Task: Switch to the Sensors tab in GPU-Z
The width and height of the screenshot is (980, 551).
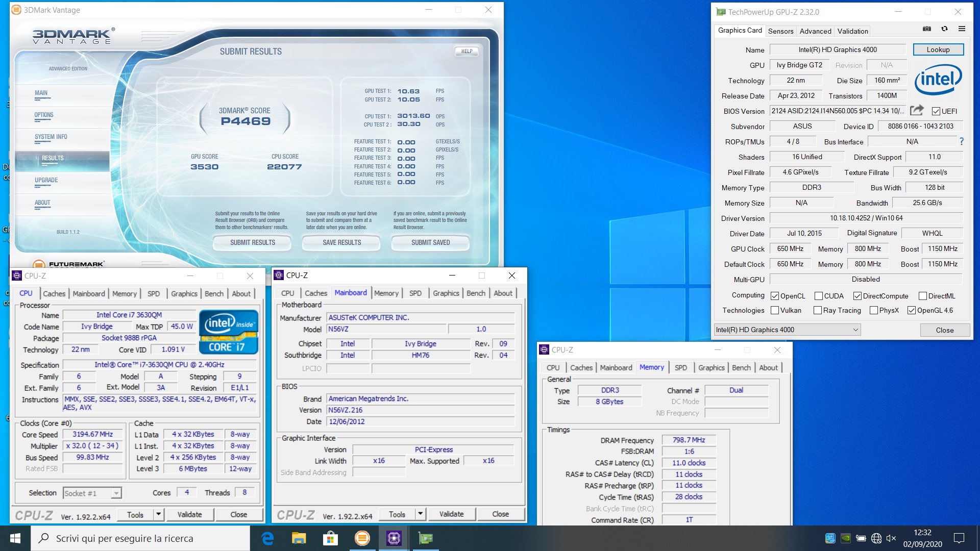Action: point(780,31)
